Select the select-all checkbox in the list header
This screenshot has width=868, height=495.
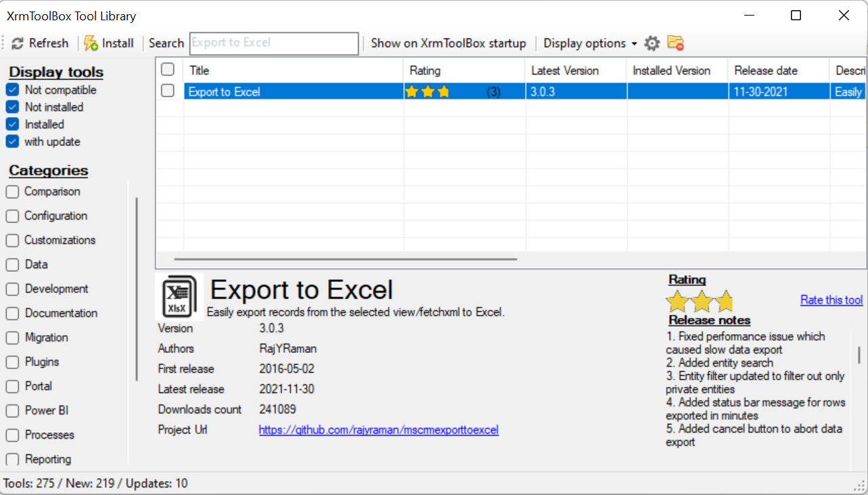coord(167,68)
